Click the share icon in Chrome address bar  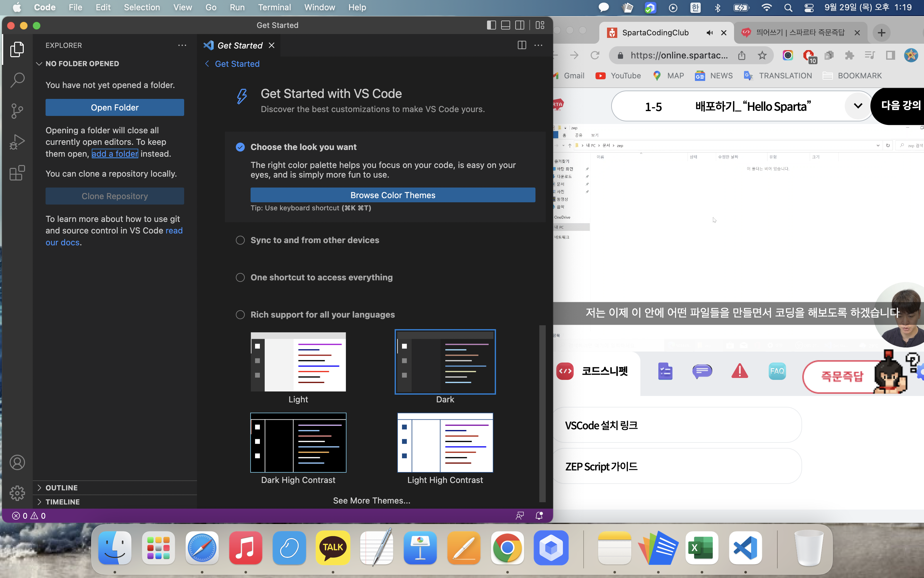741,56
